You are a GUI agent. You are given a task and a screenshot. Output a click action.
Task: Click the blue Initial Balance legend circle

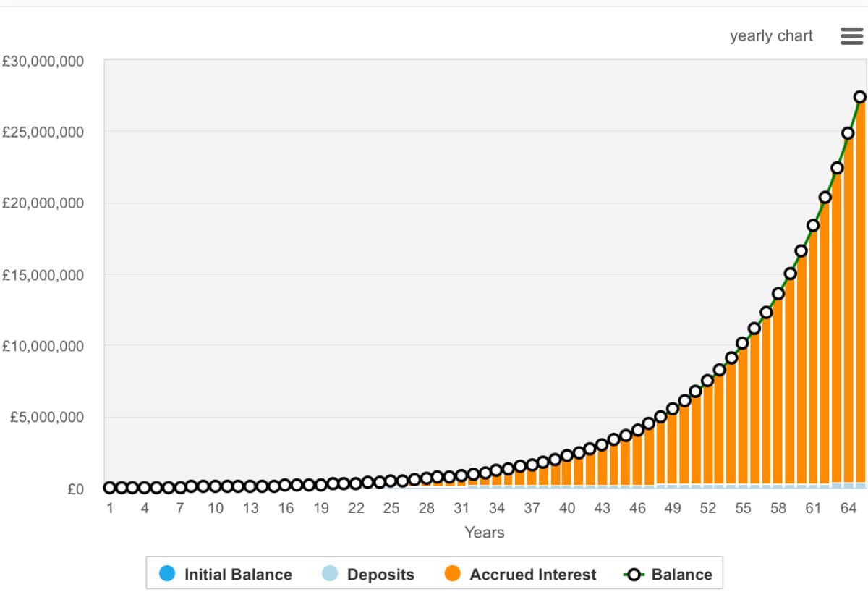pyautogui.click(x=168, y=575)
